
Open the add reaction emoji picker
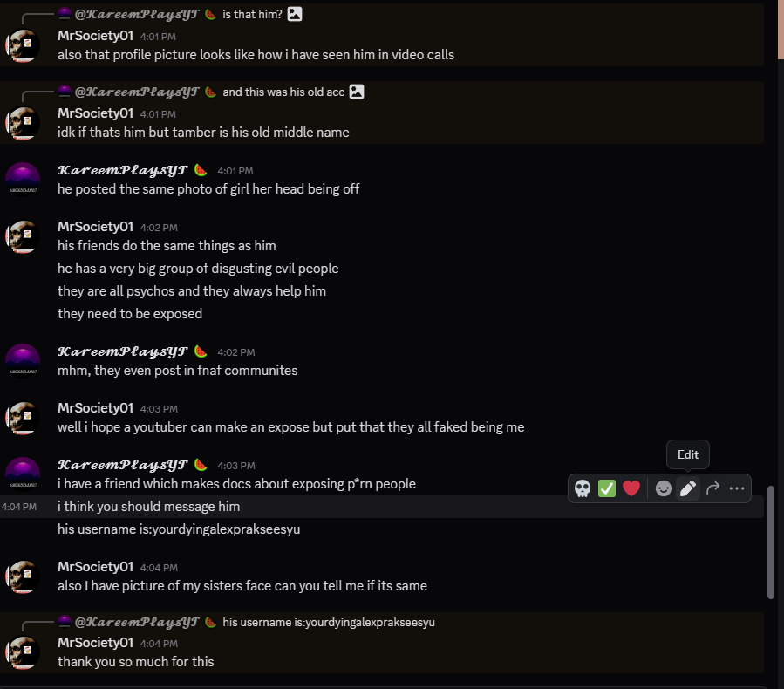click(x=664, y=488)
